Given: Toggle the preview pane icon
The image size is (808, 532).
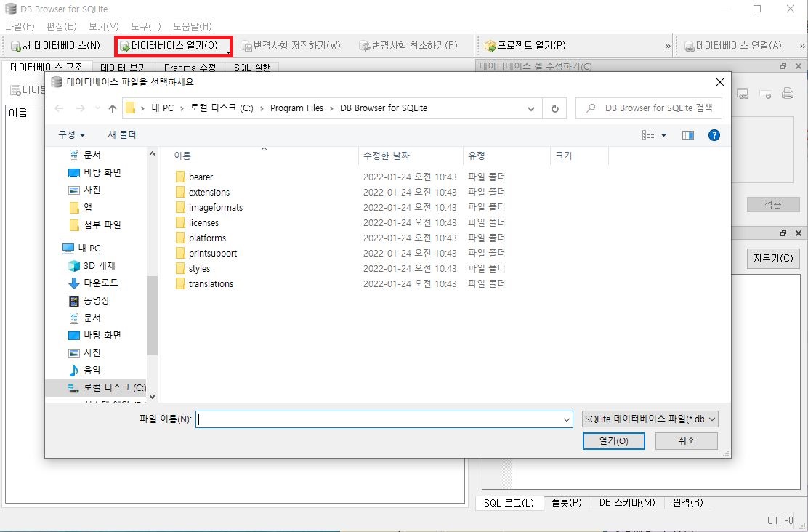Looking at the screenshot, I should 687,135.
